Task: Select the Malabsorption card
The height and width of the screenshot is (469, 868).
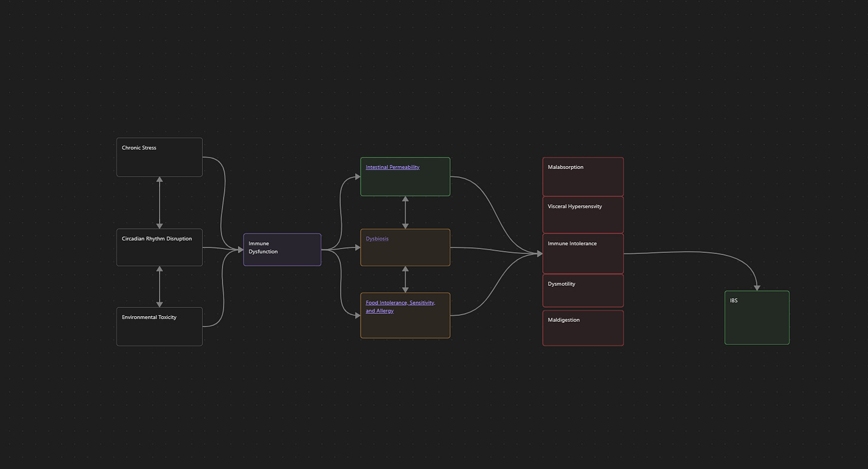Action: click(x=583, y=177)
